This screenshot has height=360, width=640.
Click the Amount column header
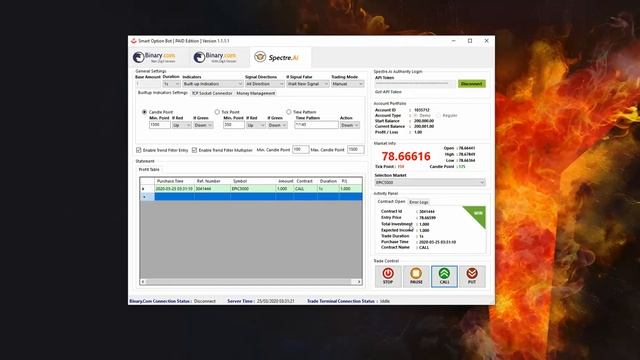[285, 181]
